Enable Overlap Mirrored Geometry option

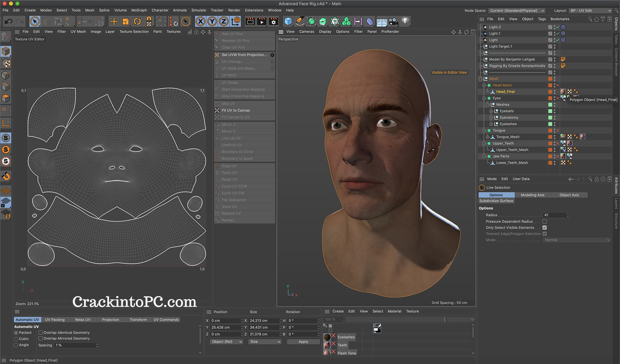[x=40, y=338]
